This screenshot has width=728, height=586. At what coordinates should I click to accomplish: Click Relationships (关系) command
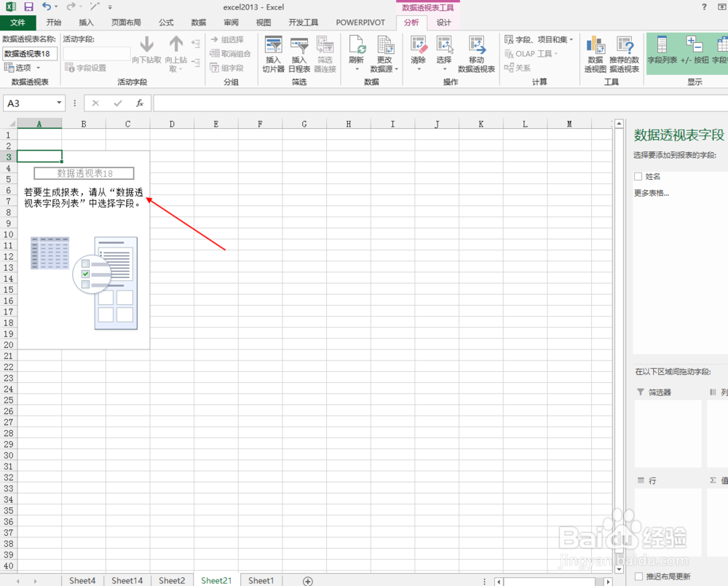point(518,68)
